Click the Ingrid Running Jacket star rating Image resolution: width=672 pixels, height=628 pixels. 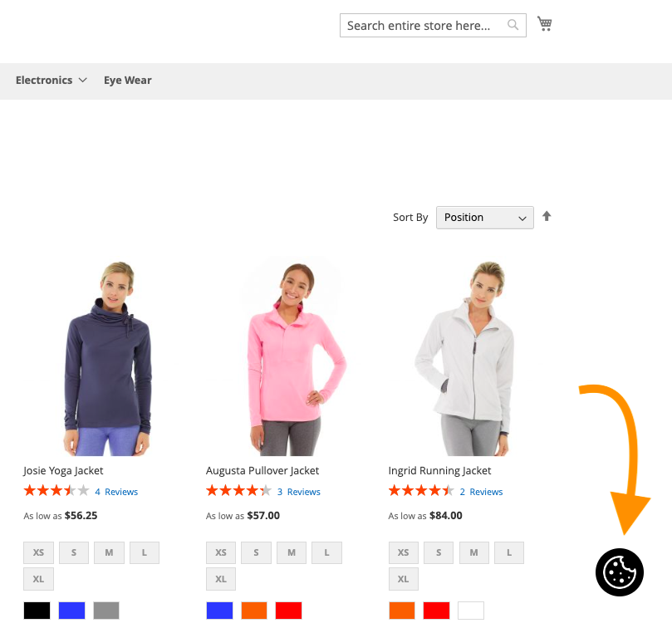coord(421,490)
